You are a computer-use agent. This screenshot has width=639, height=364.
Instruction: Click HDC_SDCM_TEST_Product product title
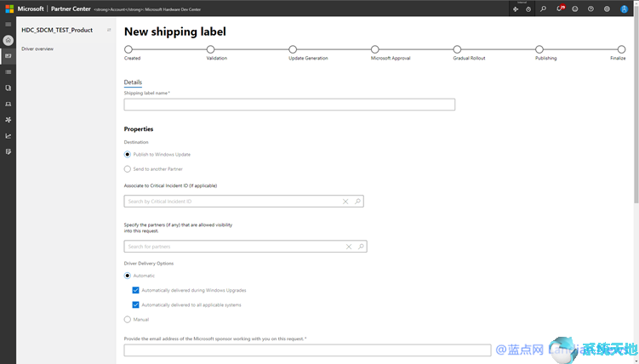tap(57, 30)
